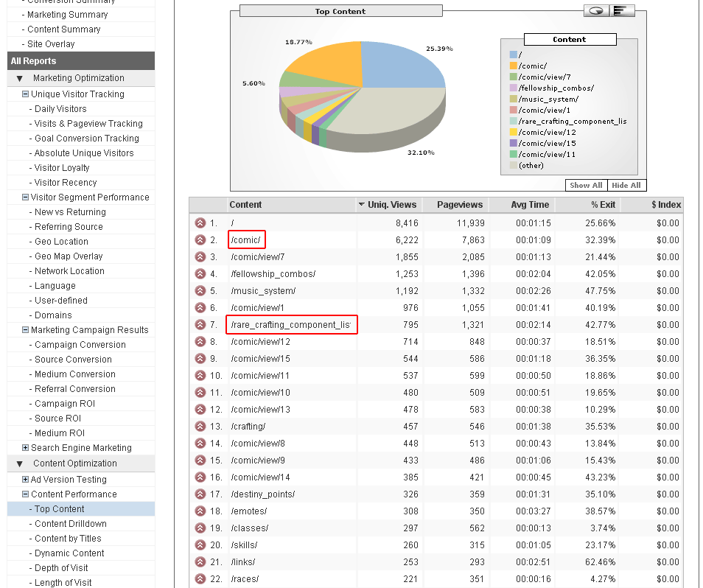Click the red arrow icon beside /destiny_points/
This screenshot has width=703, height=588.
(200, 494)
